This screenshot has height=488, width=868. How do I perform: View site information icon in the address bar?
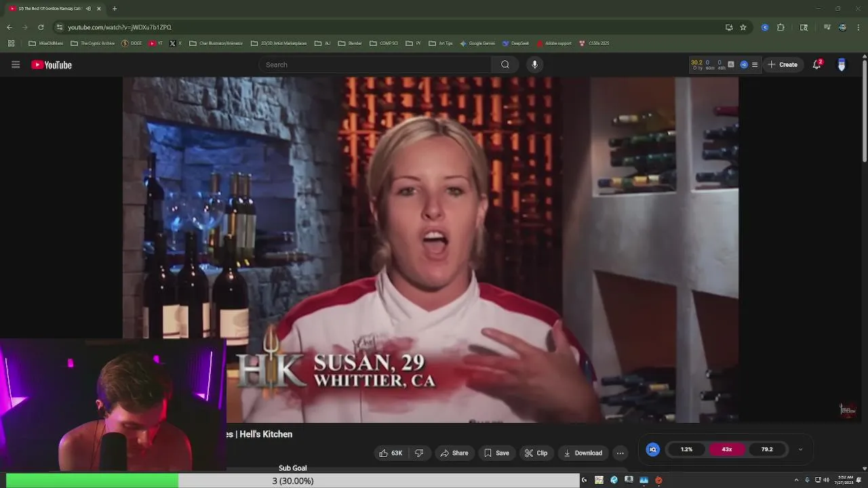[60, 27]
